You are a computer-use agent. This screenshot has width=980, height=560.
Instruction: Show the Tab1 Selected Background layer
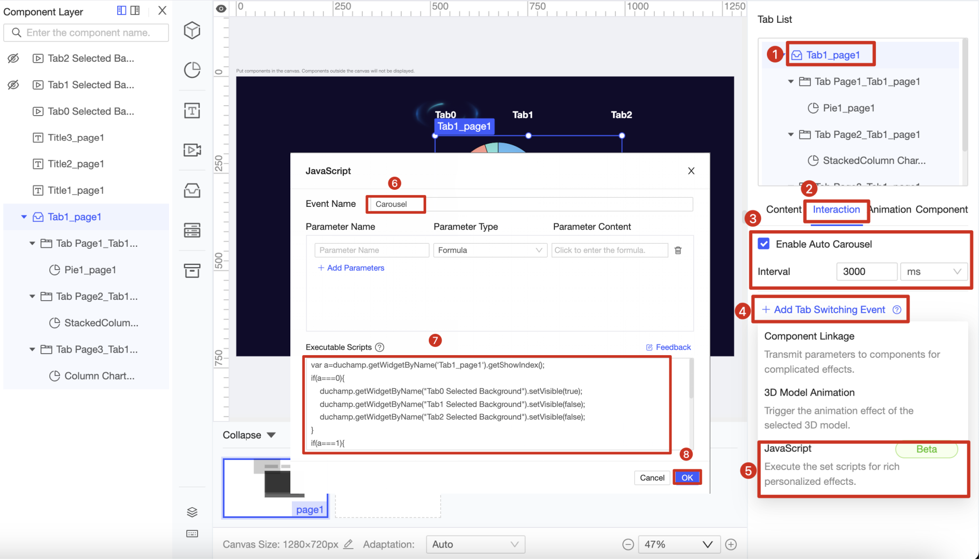(x=13, y=85)
